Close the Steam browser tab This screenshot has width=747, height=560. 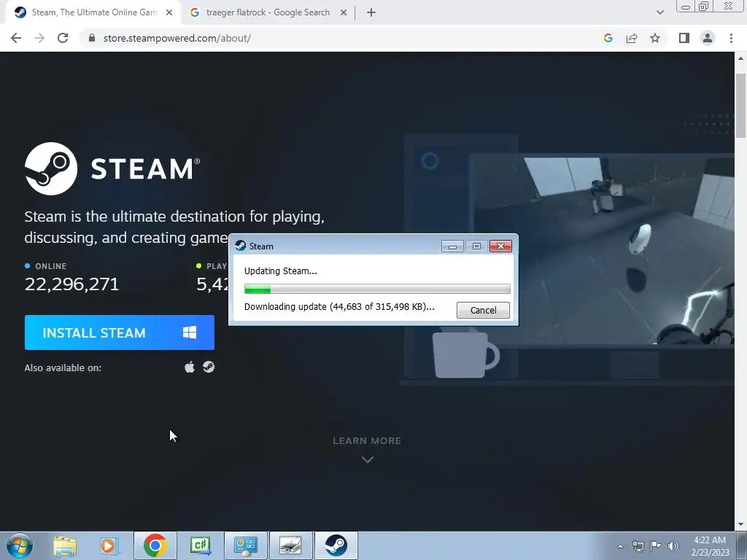pyautogui.click(x=169, y=13)
